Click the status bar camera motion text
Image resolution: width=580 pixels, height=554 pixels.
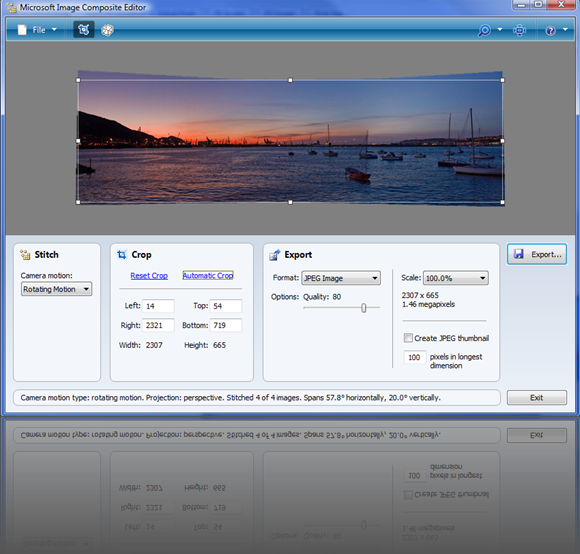(230, 398)
